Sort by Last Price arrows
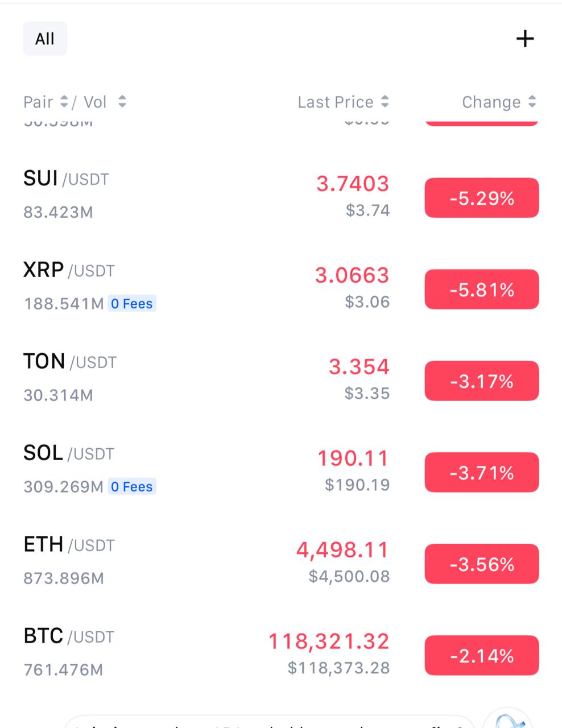562x728 pixels. point(385,102)
